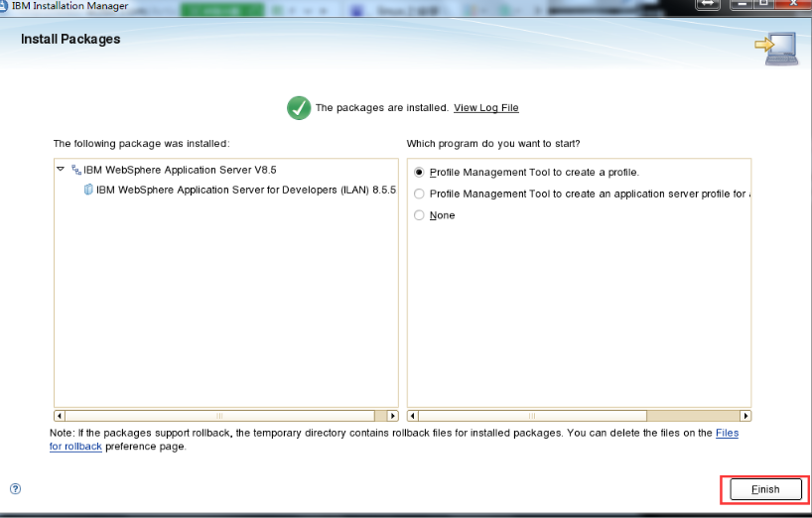Click left scroll arrow of installed package list
Screen dimensions: 812x518
(60, 416)
